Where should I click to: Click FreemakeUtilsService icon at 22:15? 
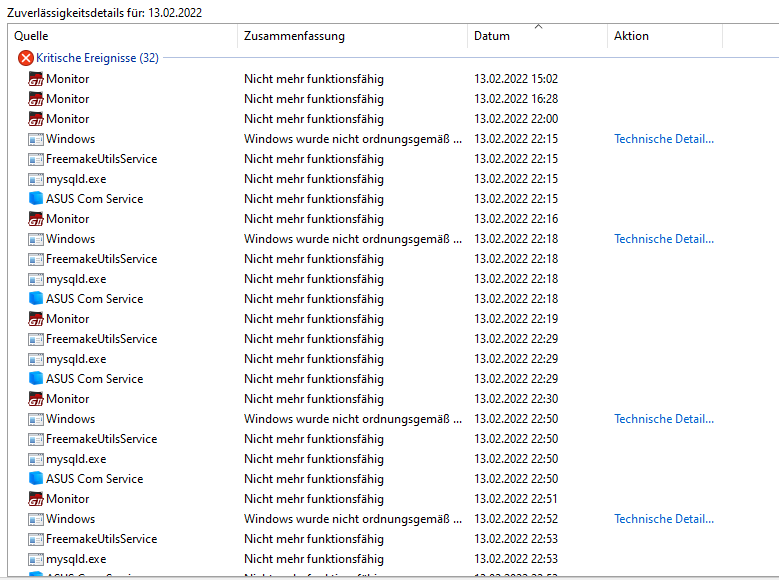coord(36,159)
